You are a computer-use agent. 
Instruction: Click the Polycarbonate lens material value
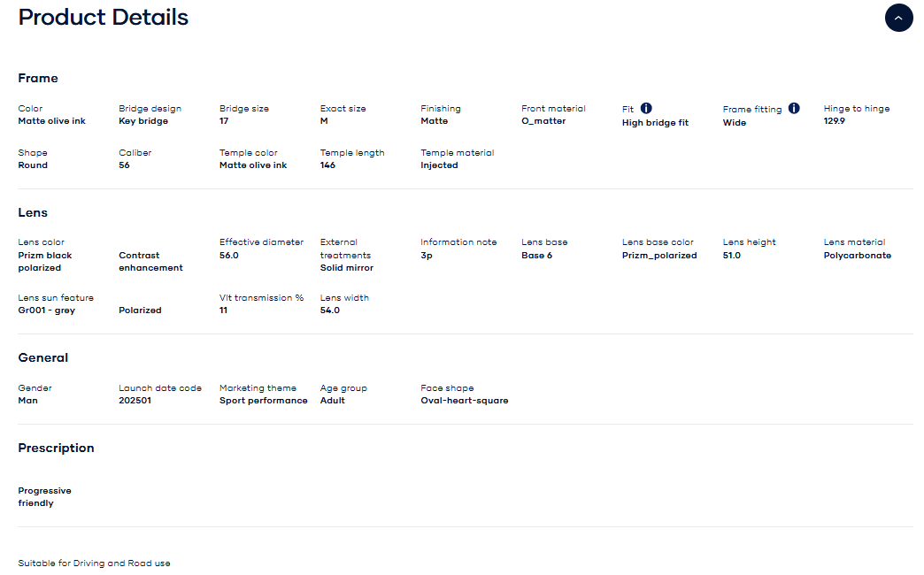pos(857,256)
